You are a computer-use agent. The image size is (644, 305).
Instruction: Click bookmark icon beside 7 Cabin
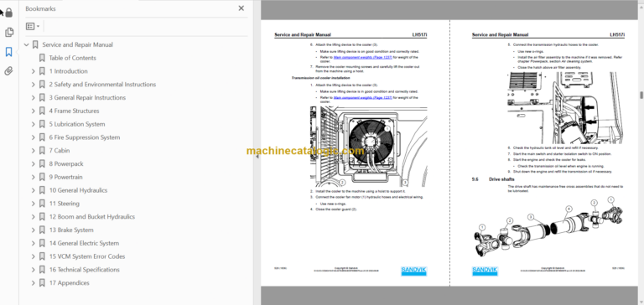tap(42, 151)
